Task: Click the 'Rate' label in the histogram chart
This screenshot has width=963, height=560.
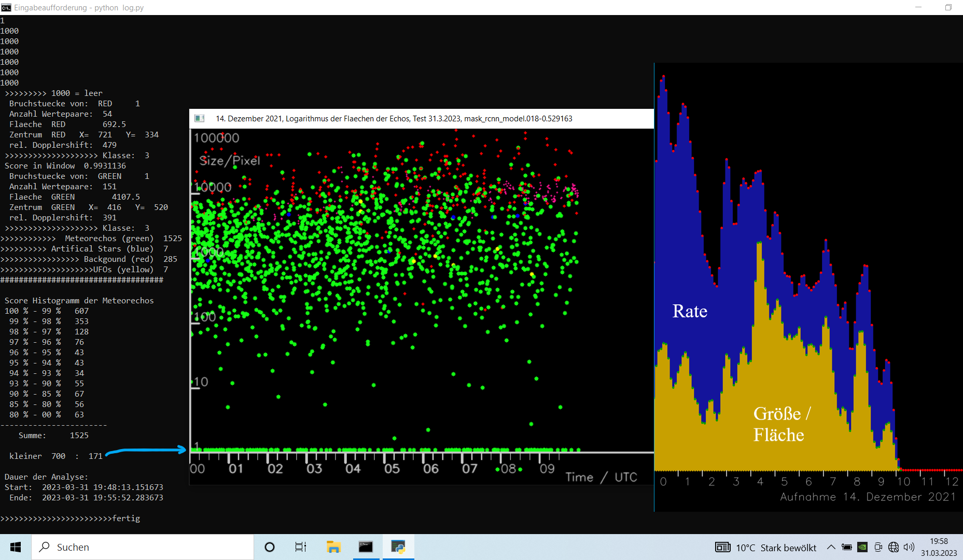Action: pos(690,311)
